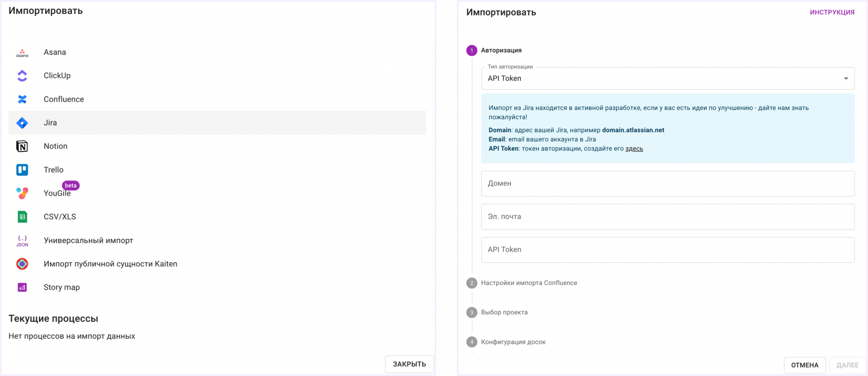Select Confluence import option
This screenshot has width=868, height=376.
[x=217, y=99]
